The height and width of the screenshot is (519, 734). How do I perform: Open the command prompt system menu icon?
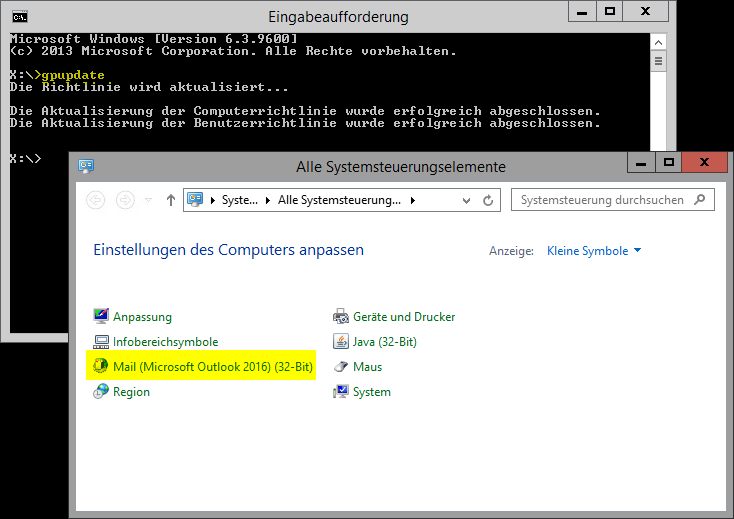[19, 17]
